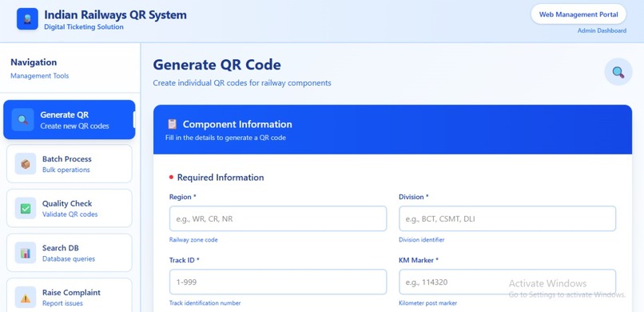Click the Admin Dashboard link
The width and height of the screenshot is (644, 312).
pos(602,31)
